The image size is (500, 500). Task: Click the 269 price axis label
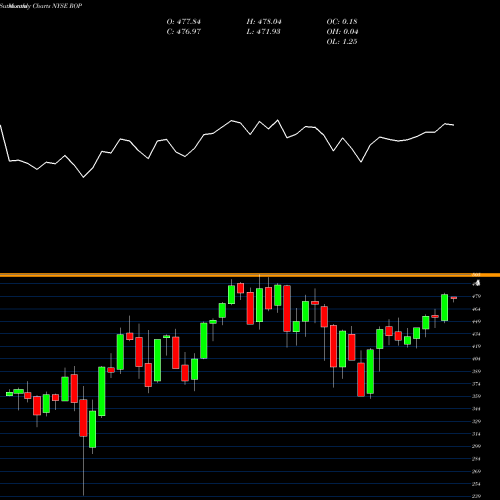(x=476, y=471)
